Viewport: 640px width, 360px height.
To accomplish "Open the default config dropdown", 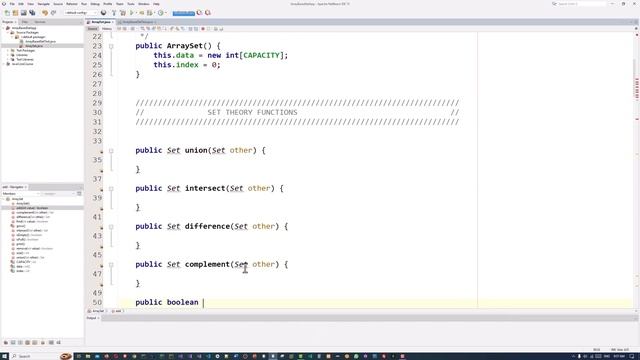I will (x=81, y=13).
